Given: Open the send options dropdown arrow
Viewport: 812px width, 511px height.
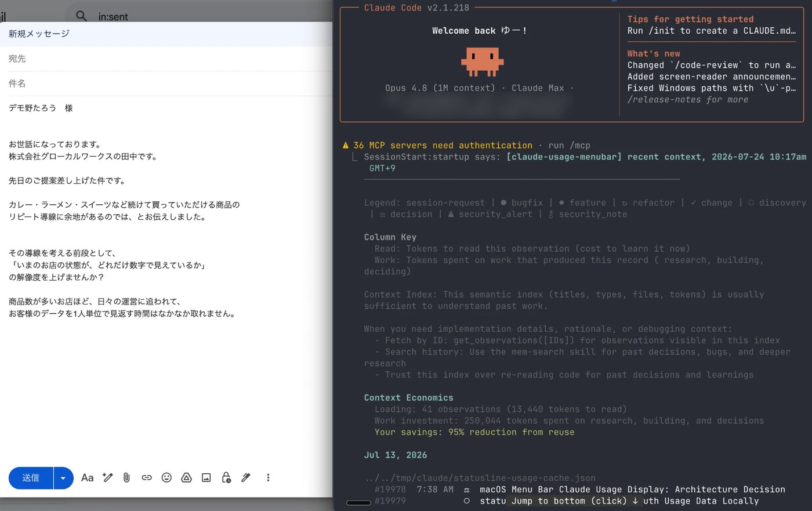Looking at the screenshot, I should click(x=63, y=478).
